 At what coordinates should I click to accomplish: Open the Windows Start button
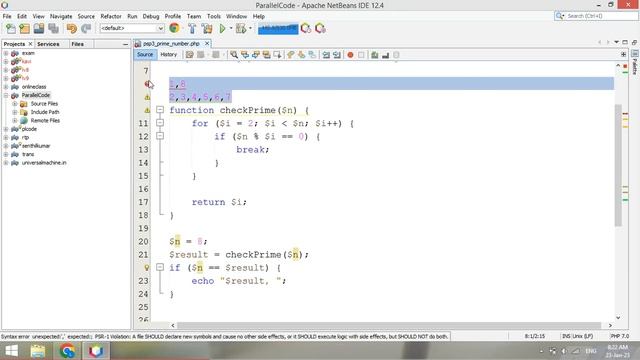click(x=11, y=351)
